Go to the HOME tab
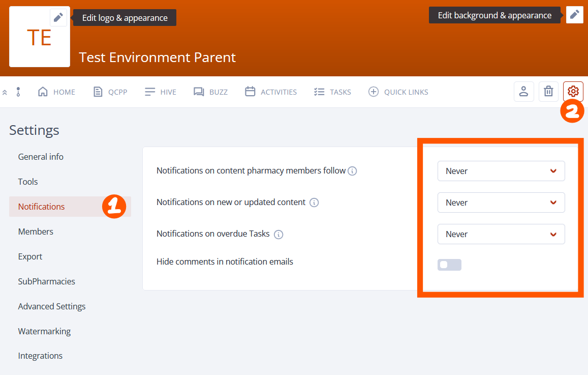Viewport: 588px width, 375px height. point(56,92)
